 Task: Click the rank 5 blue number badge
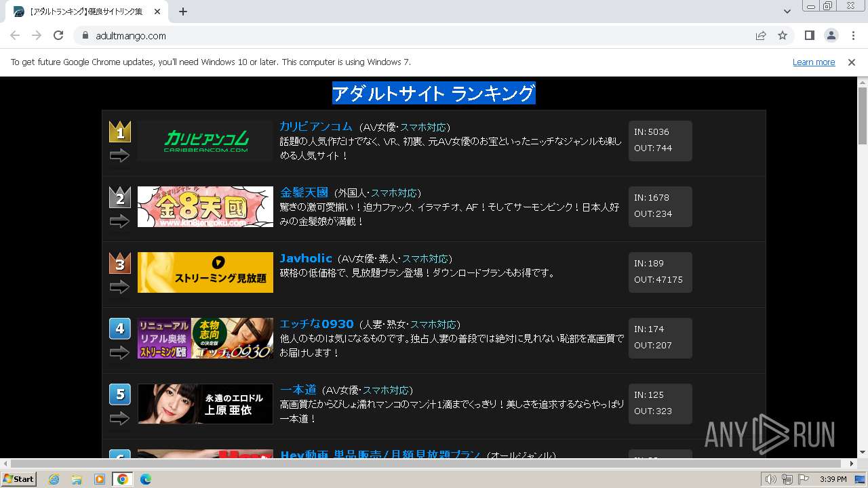[x=120, y=394]
